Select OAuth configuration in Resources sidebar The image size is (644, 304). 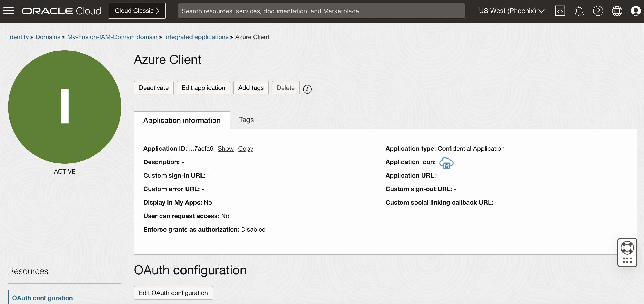pyautogui.click(x=42, y=298)
